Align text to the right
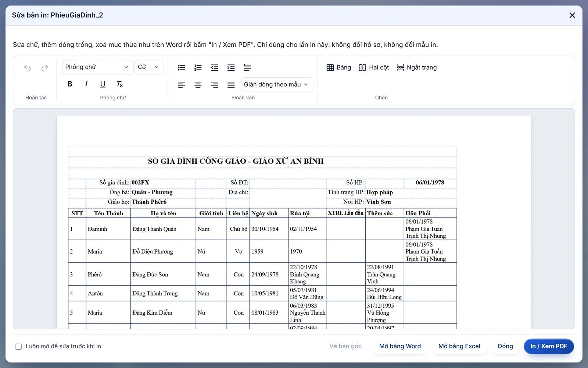 (215, 85)
